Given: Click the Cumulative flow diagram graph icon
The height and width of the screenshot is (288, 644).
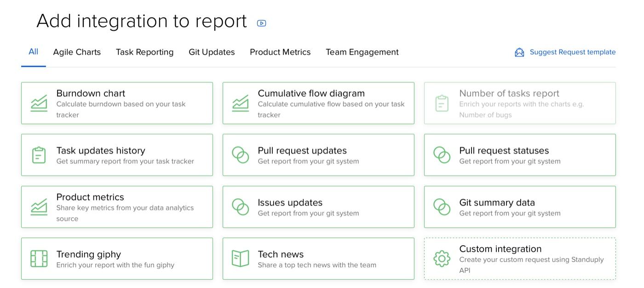Looking at the screenshot, I should point(241,103).
